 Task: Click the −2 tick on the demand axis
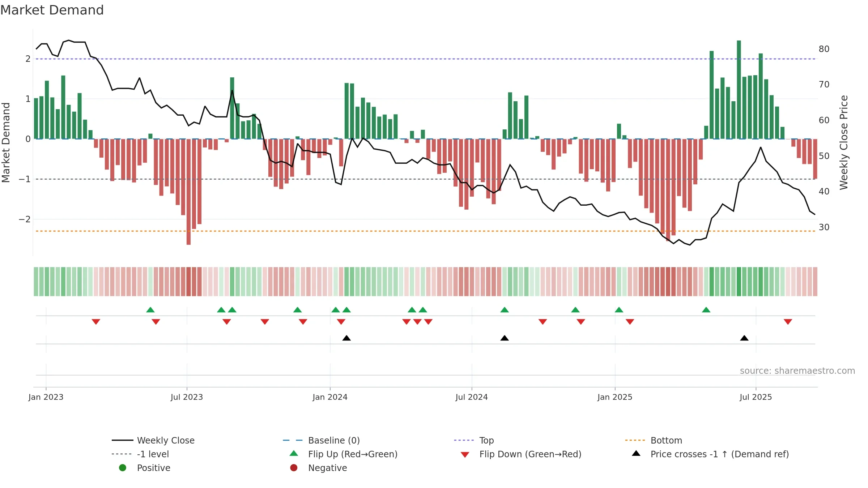point(25,219)
